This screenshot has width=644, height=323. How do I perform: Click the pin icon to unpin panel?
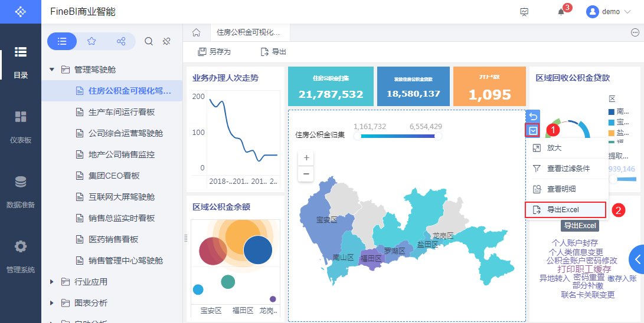(166, 41)
